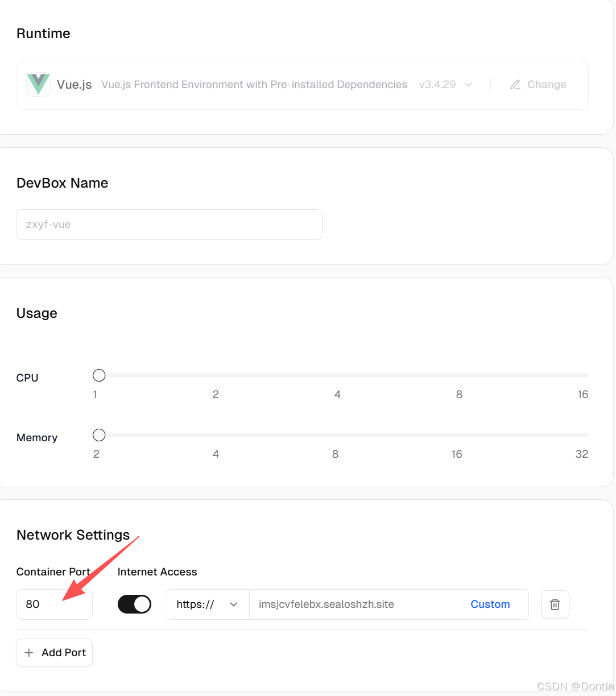The width and height of the screenshot is (616, 696).
Task: Click the Custom domain link
Action: 490,604
